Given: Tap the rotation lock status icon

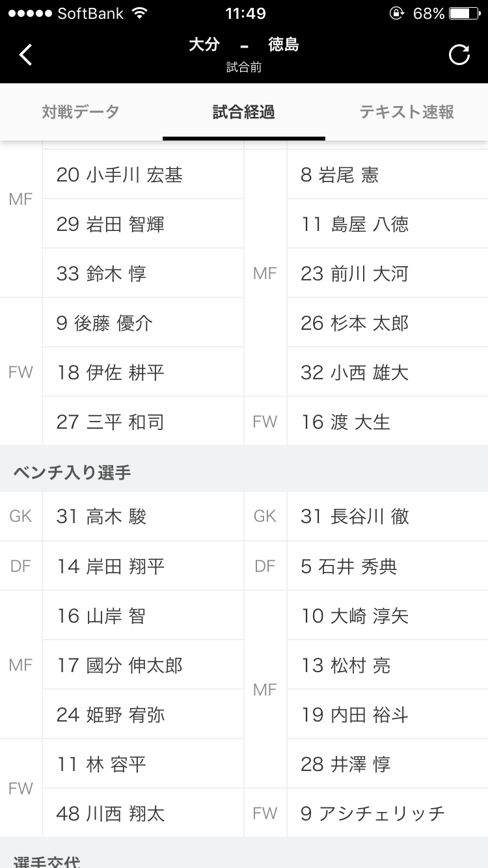Looking at the screenshot, I should [396, 14].
